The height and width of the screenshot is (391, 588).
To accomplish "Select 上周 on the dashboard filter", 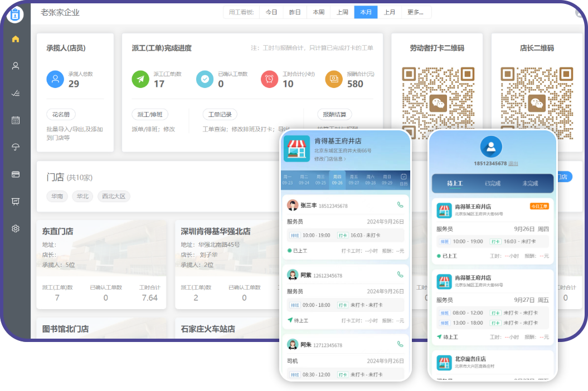I will [x=342, y=12].
